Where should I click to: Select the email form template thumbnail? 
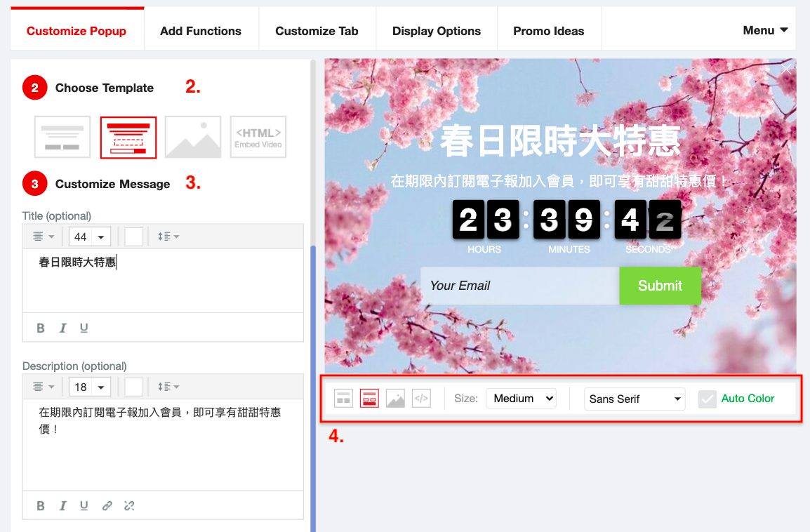coord(128,138)
